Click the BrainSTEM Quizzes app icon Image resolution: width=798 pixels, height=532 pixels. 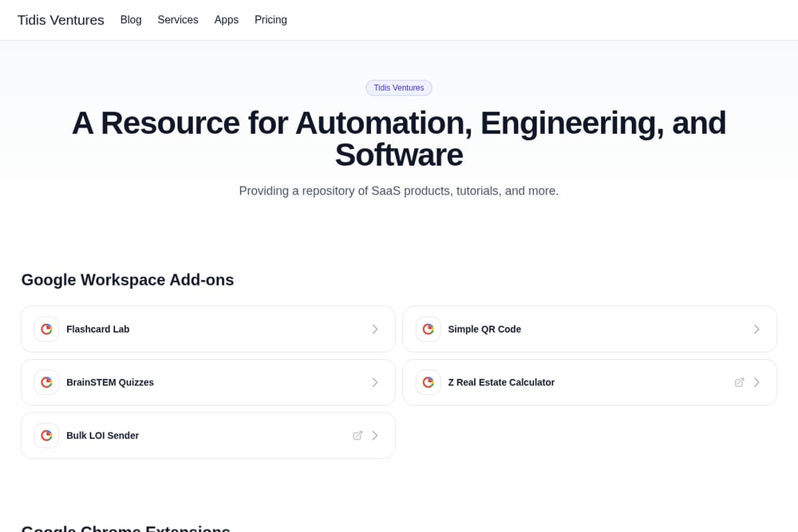(x=46, y=383)
